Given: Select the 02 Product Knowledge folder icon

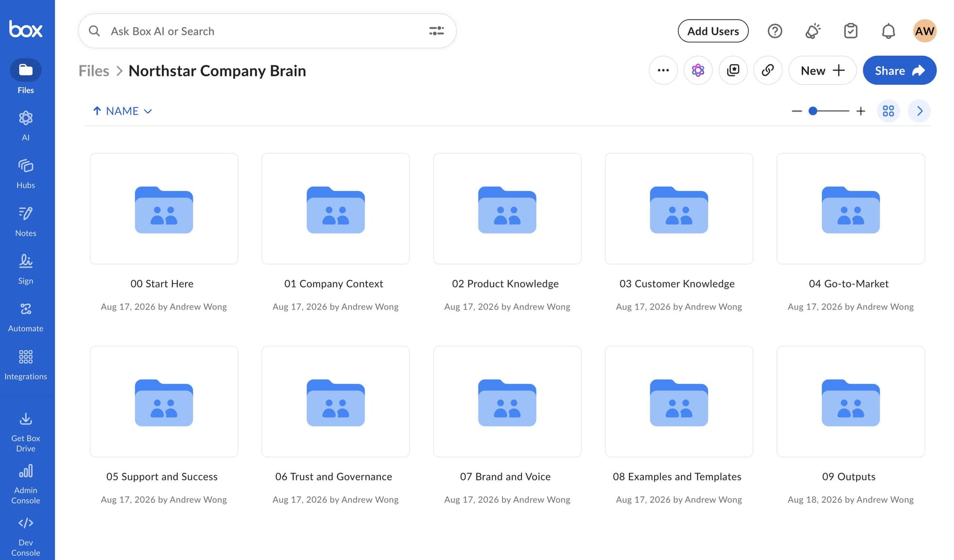Looking at the screenshot, I should tap(507, 210).
